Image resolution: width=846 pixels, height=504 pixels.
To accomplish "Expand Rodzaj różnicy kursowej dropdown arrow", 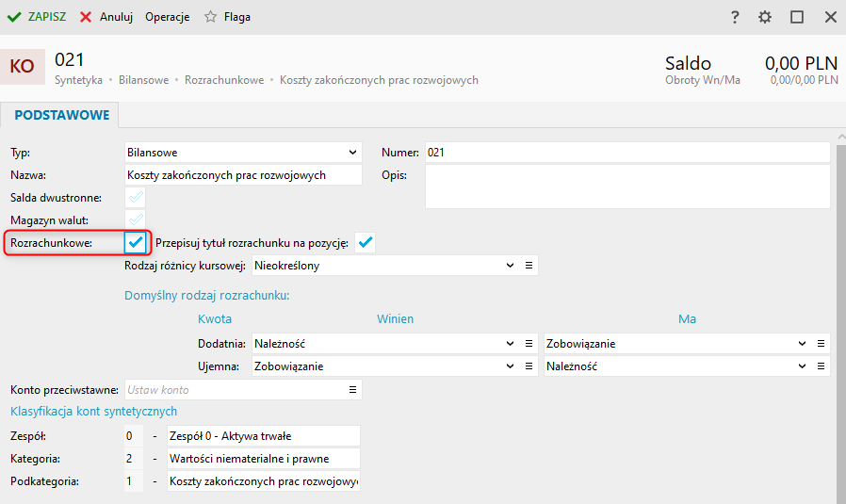I will [511, 266].
